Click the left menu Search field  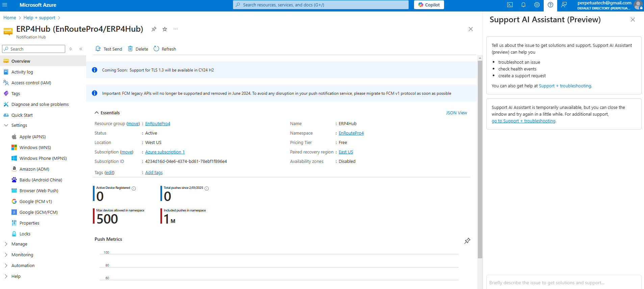34,49
